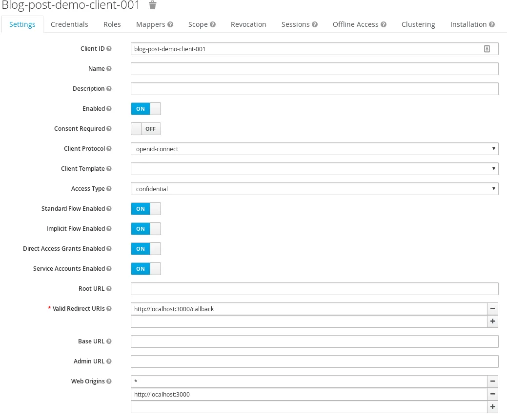
Task: Toggle Direct Access Grants Enabled switch
Action: (146, 249)
